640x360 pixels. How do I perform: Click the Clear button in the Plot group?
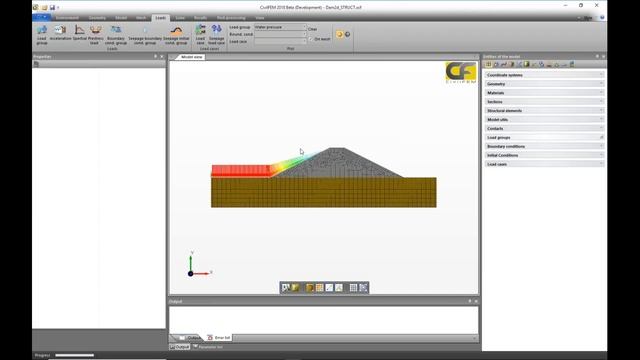[x=312, y=29]
